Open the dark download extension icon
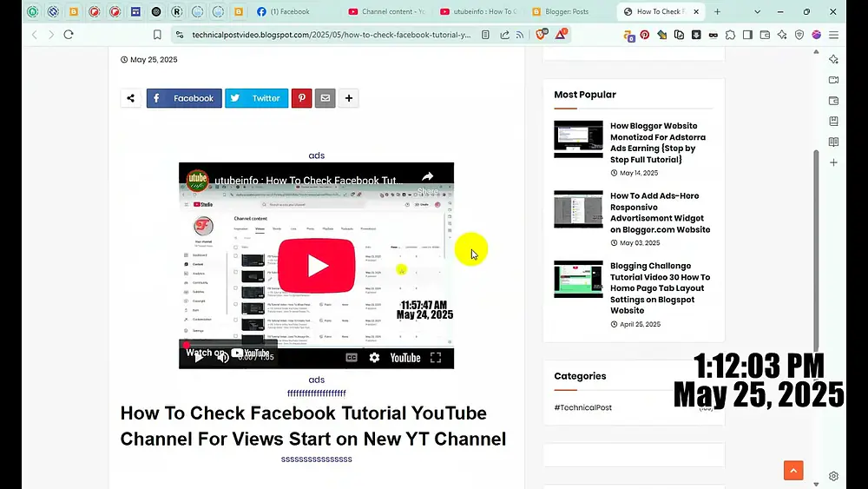Viewport: 868px width, 489px height. [x=696, y=35]
